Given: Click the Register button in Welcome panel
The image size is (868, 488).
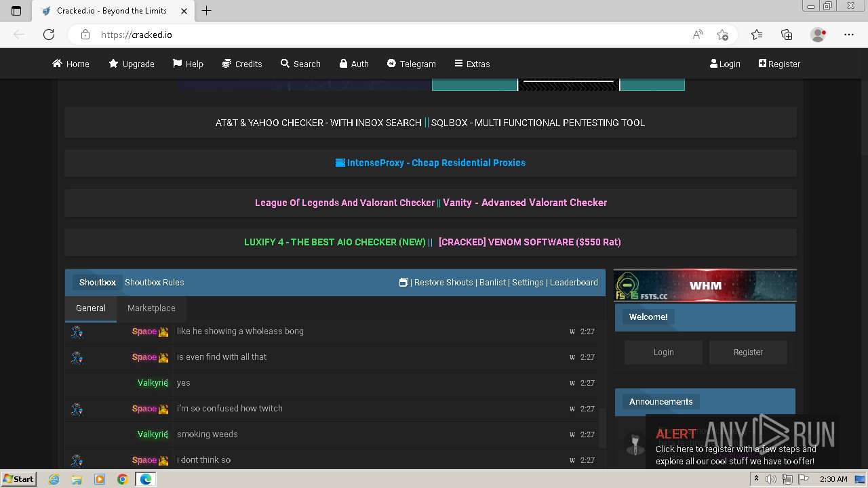Looking at the screenshot, I should (748, 352).
